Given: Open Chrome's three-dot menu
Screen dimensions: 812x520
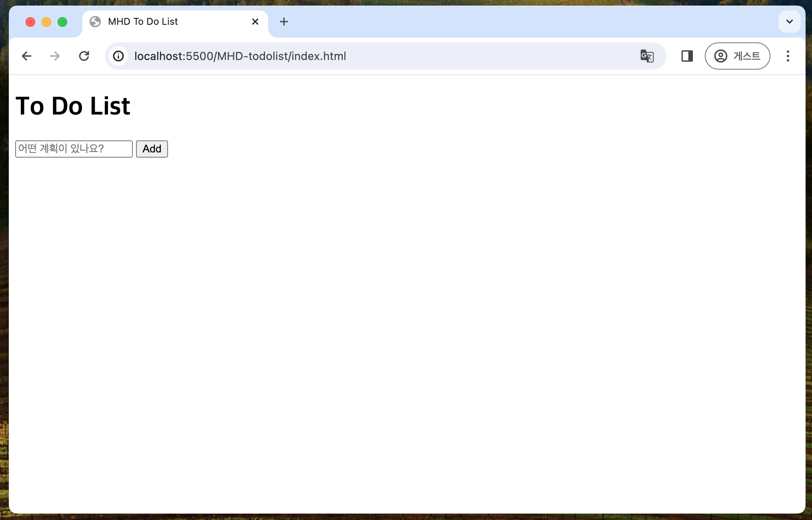Looking at the screenshot, I should [788, 56].
